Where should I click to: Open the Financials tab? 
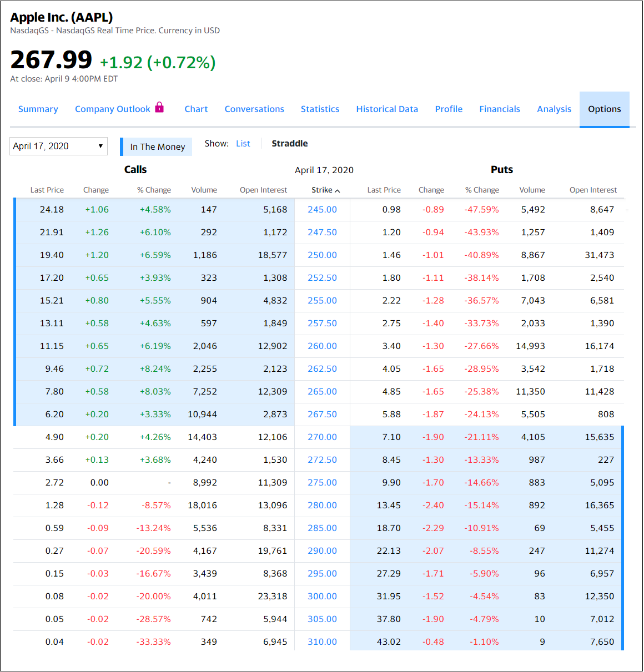pos(500,109)
